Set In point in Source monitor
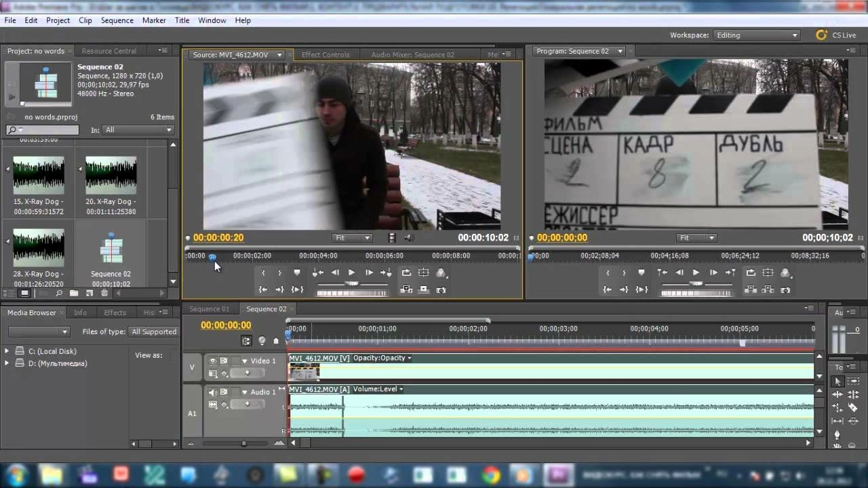The width and height of the screenshot is (868, 488). 263,272
